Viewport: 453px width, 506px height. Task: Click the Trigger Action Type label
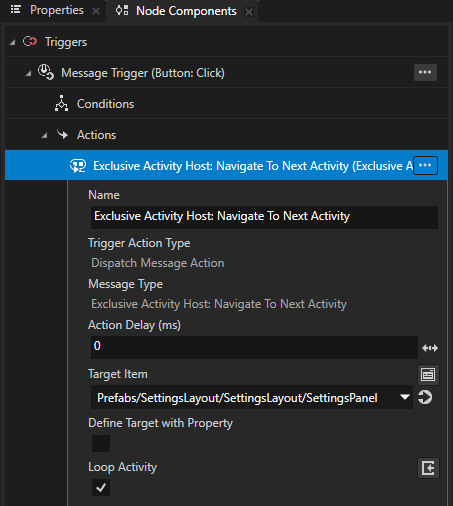[x=139, y=243]
